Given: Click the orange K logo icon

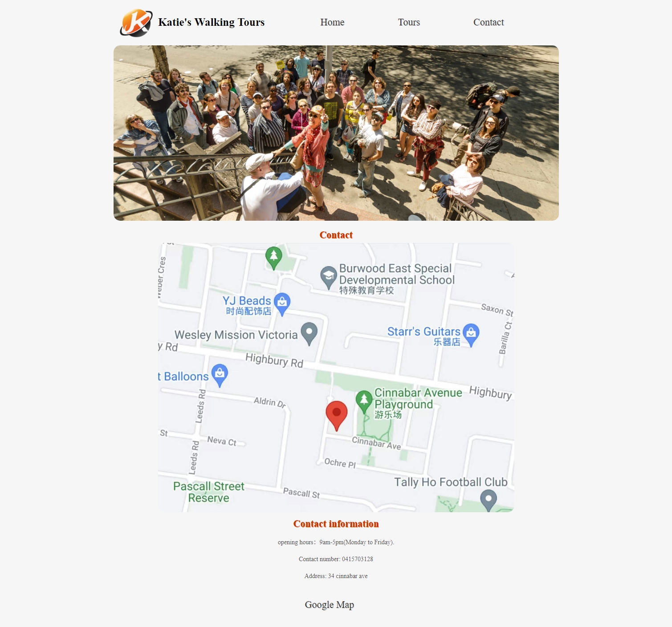Looking at the screenshot, I should pos(136,23).
